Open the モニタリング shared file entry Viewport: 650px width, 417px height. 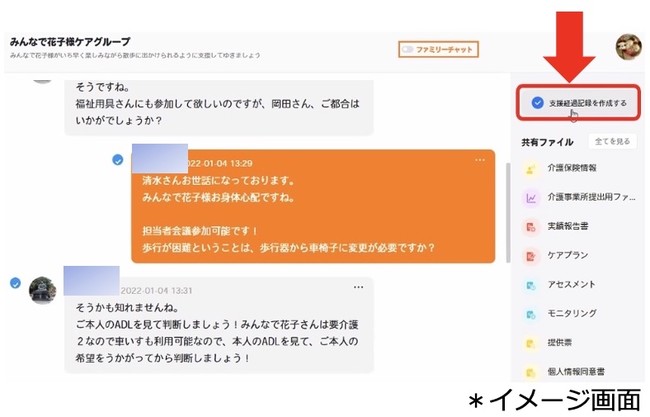[579, 314]
